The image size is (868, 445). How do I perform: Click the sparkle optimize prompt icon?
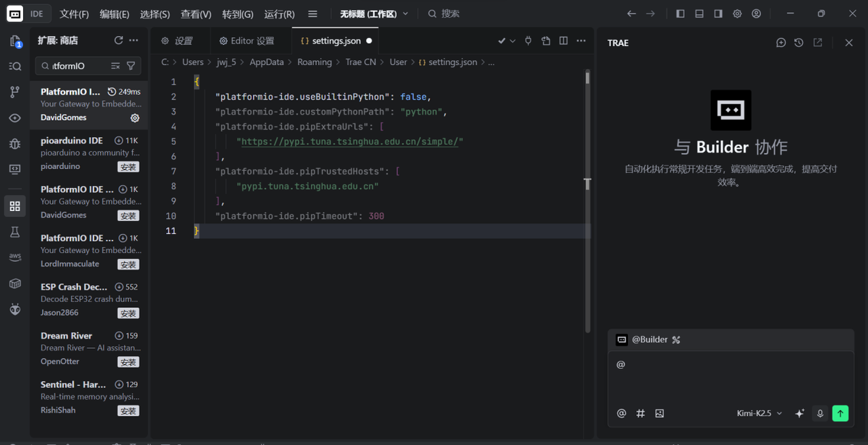click(800, 413)
